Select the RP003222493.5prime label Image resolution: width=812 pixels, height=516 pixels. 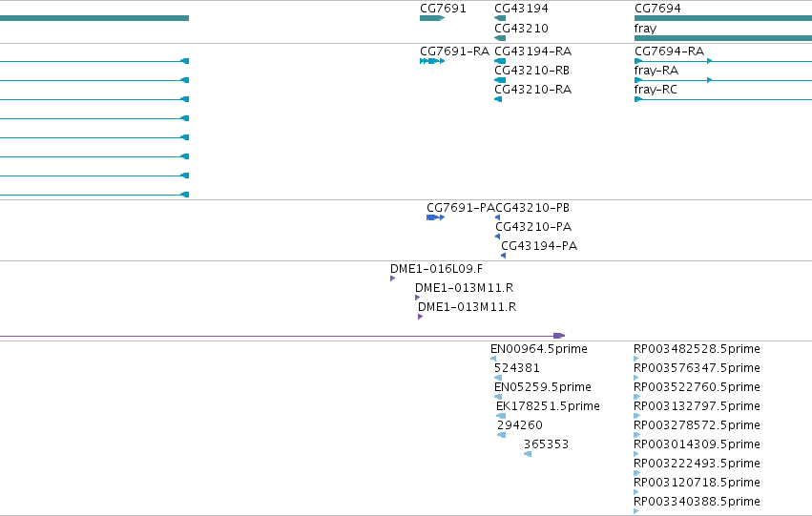[697, 464]
